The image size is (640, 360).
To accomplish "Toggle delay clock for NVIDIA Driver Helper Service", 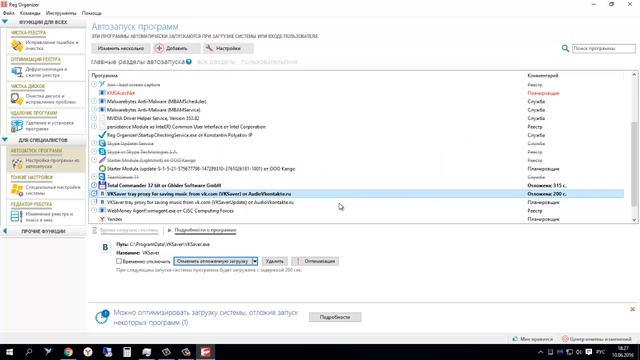I will click(x=94, y=118).
